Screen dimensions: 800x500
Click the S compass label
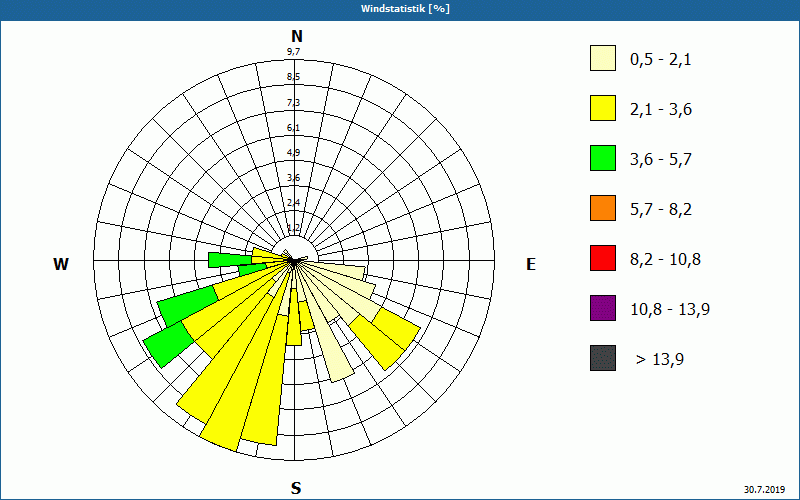(x=296, y=488)
